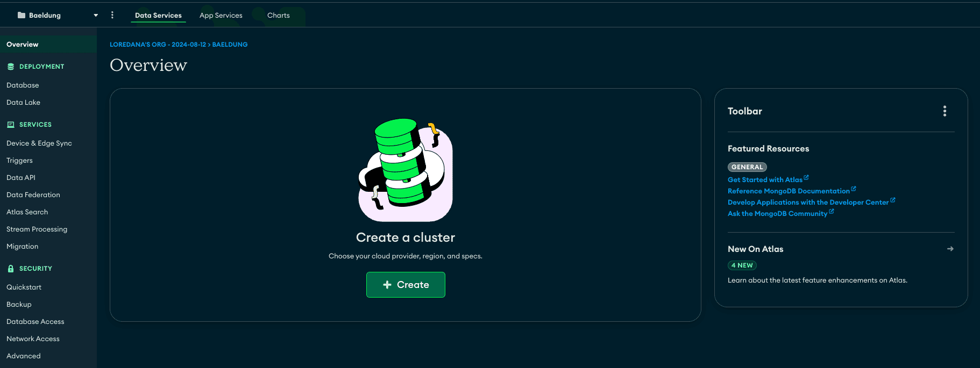The height and width of the screenshot is (368, 980).
Task: Click the Featured Resources heading
Action: (768, 149)
